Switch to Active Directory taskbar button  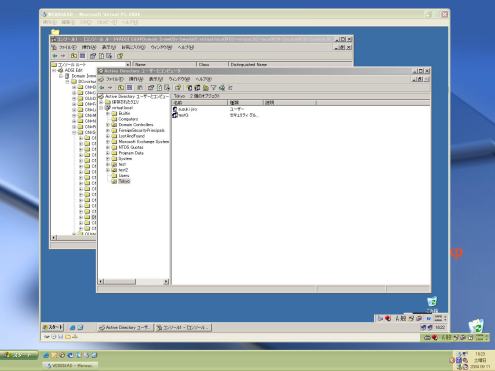tap(125, 328)
